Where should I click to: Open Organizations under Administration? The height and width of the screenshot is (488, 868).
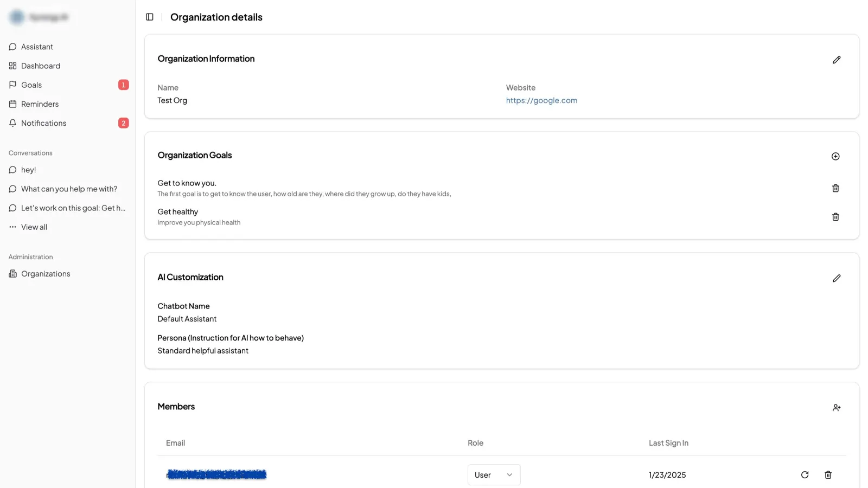point(68,274)
